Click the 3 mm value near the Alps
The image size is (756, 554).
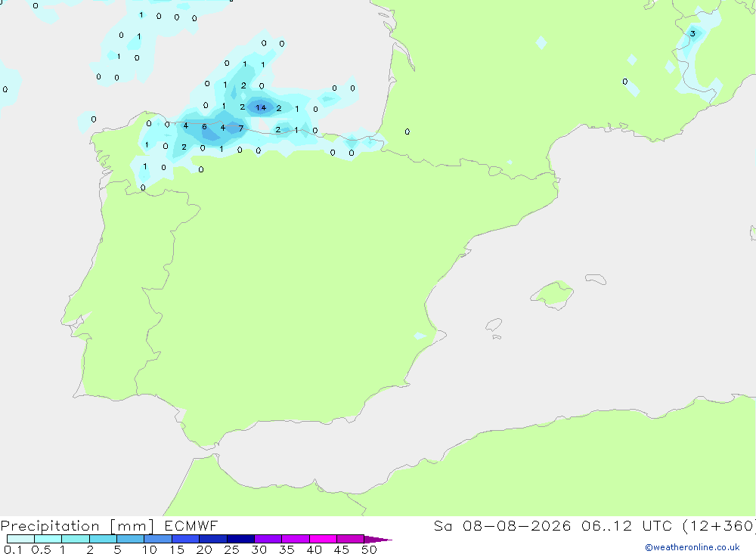pos(692,34)
